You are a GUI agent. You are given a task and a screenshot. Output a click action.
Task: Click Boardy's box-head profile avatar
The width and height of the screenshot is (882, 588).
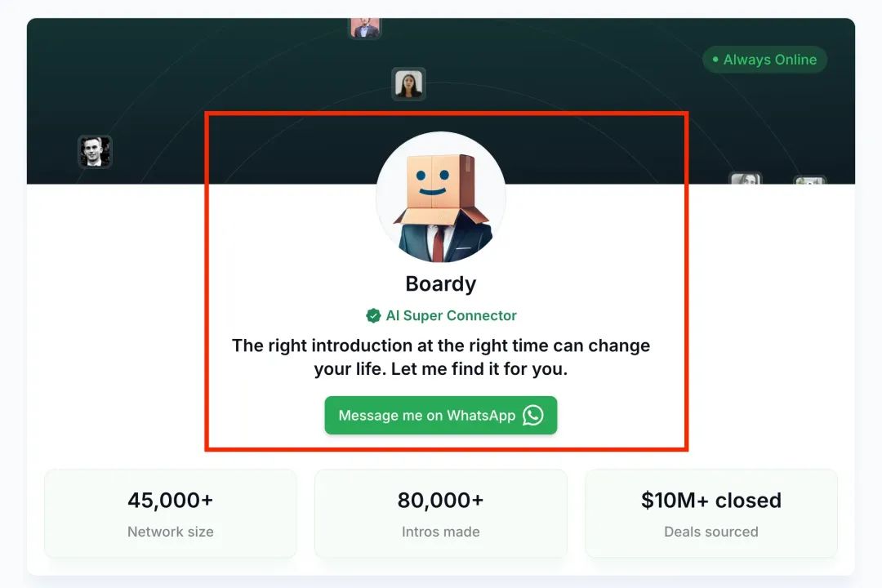pos(441,197)
